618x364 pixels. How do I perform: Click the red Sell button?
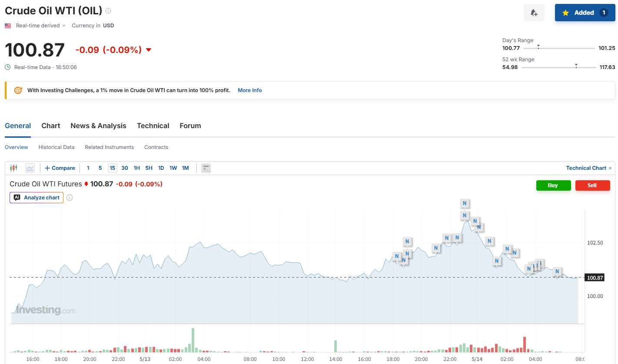point(592,185)
